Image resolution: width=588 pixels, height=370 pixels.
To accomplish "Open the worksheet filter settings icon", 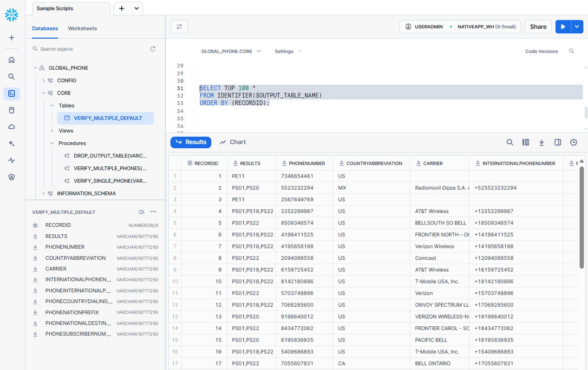I will click(x=179, y=27).
